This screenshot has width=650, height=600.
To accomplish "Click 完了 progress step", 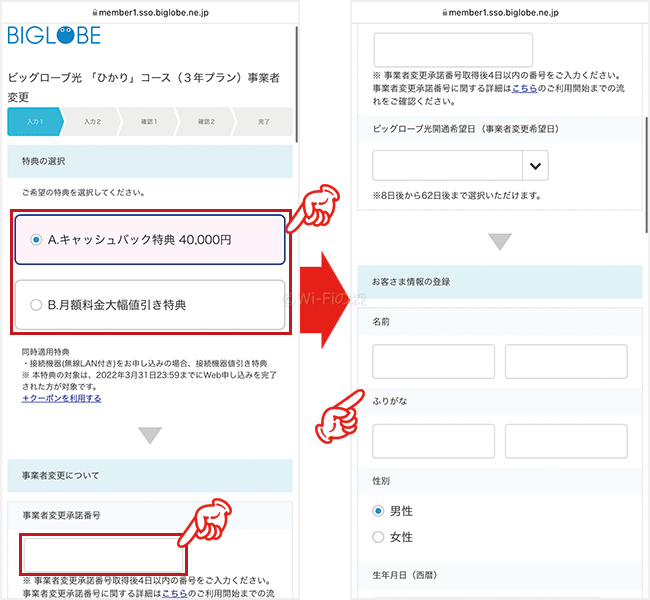I will [264, 121].
